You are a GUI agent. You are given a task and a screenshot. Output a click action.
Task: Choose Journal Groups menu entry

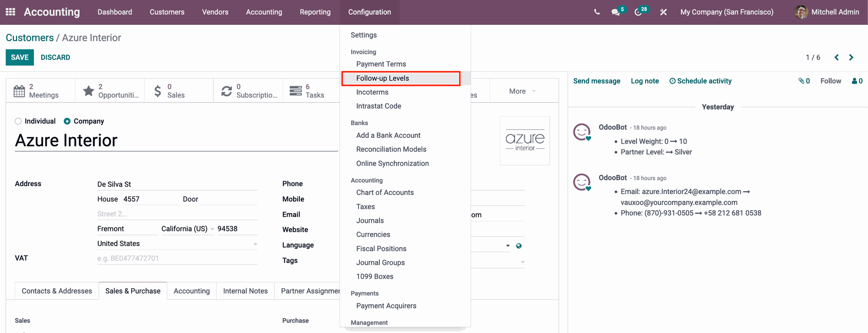[380, 263]
